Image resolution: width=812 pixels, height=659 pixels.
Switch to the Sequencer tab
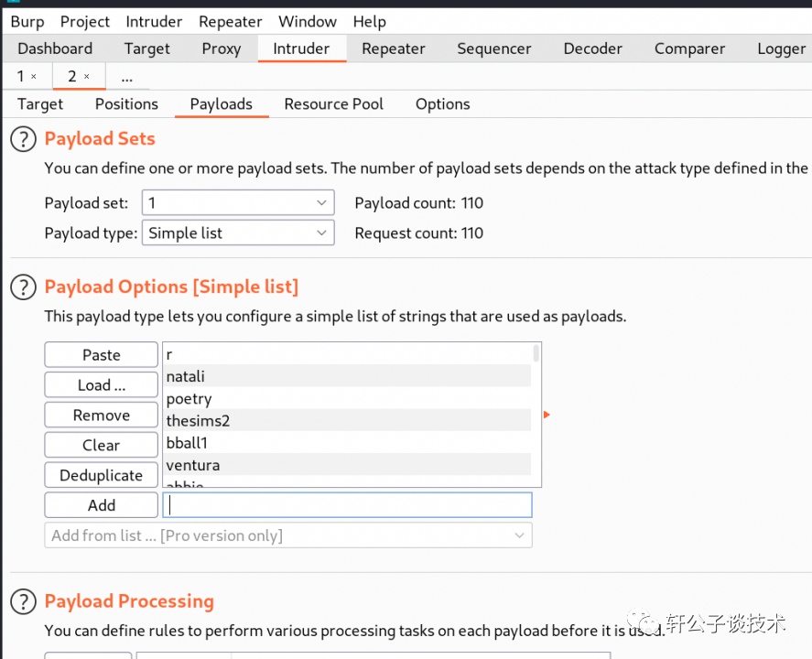coord(494,49)
